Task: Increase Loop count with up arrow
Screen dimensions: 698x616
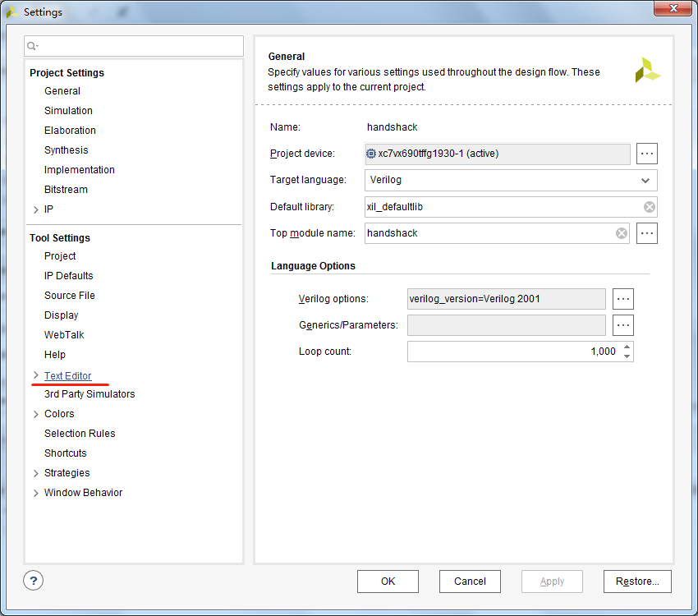Action: (627, 347)
